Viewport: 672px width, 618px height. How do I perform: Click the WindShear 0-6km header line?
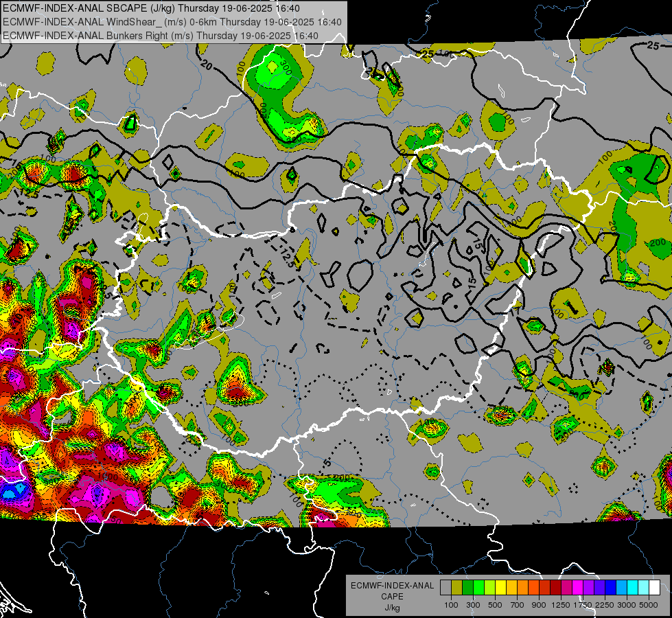(172, 22)
